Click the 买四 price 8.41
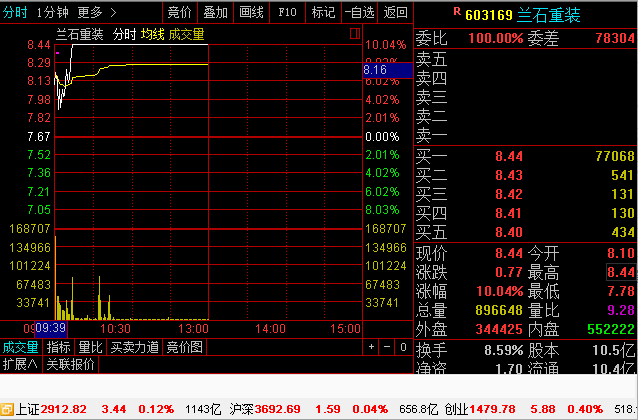Image resolution: width=638 pixels, height=420 pixels. coord(509,213)
